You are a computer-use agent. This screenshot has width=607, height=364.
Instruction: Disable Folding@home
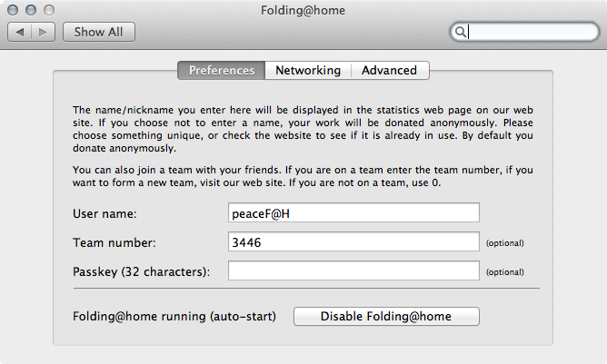tap(386, 317)
